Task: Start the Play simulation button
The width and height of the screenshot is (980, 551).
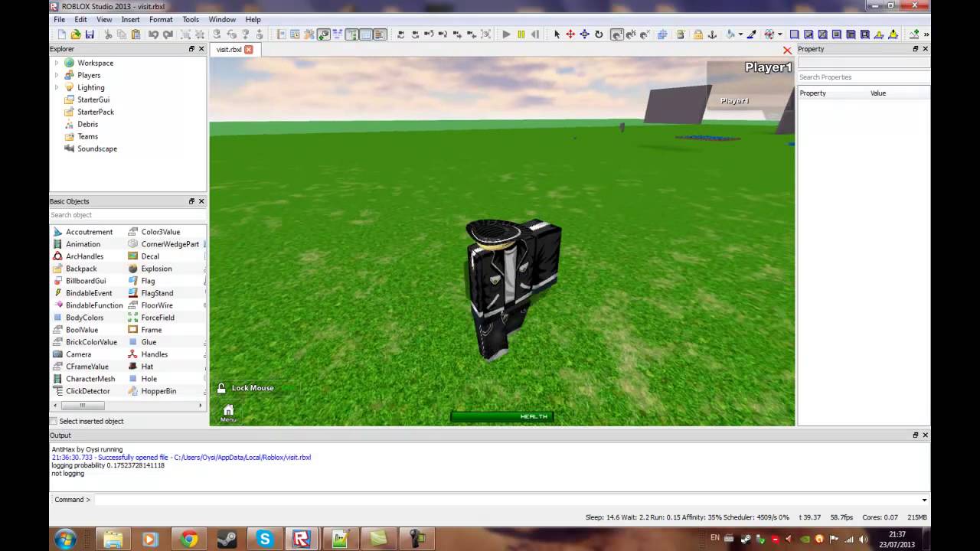Action: click(506, 34)
